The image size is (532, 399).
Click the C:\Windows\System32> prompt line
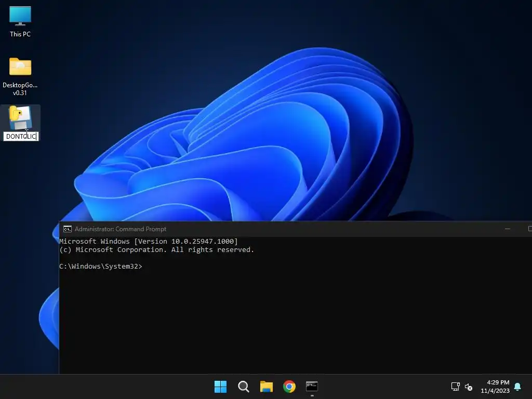(101, 267)
